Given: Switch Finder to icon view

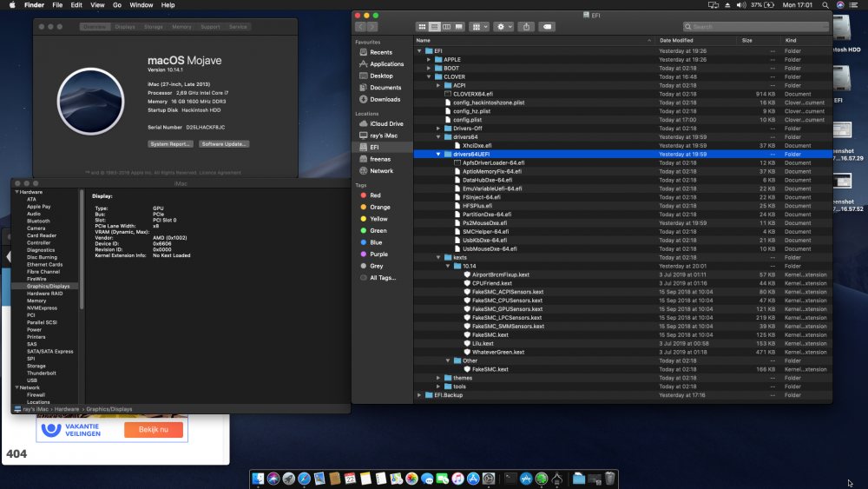Looking at the screenshot, I should coord(422,27).
